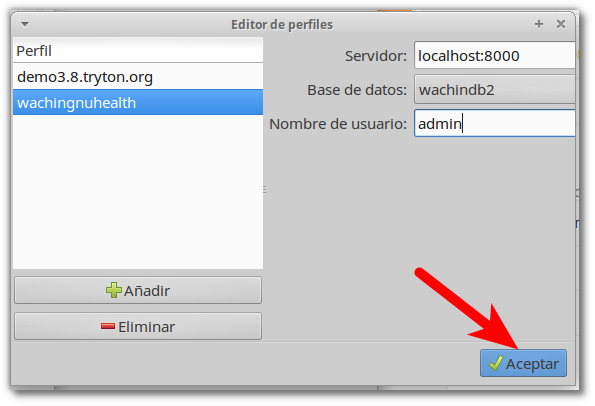Click the Base de datos: label
Viewport: 595px width, 406px height.
[357, 90]
